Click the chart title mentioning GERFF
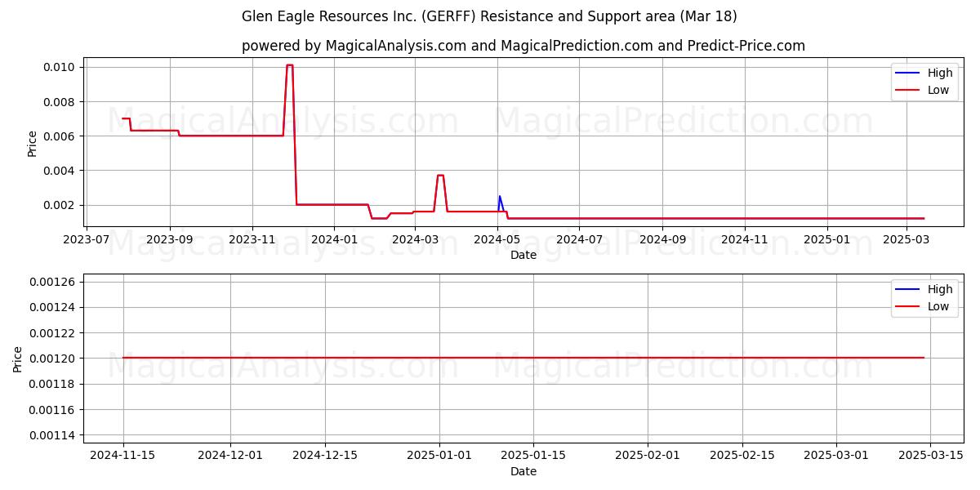Image resolution: width=980 pixels, height=490 pixels. pyautogui.click(x=489, y=16)
